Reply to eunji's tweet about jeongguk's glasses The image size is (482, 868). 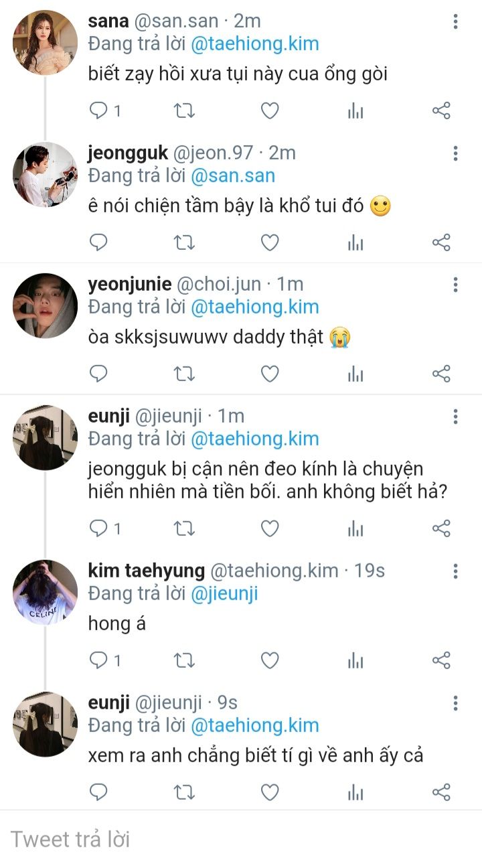click(99, 528)
